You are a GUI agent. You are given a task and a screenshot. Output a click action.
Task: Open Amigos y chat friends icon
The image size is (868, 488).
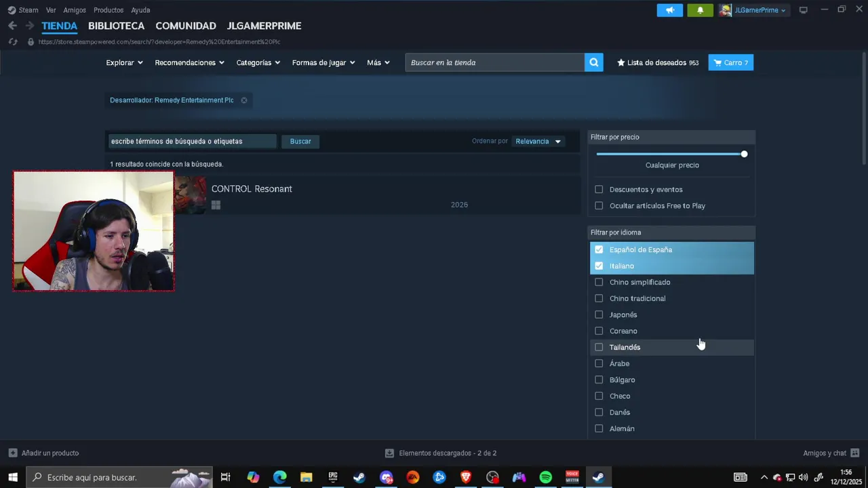click(x=855, y=453)
